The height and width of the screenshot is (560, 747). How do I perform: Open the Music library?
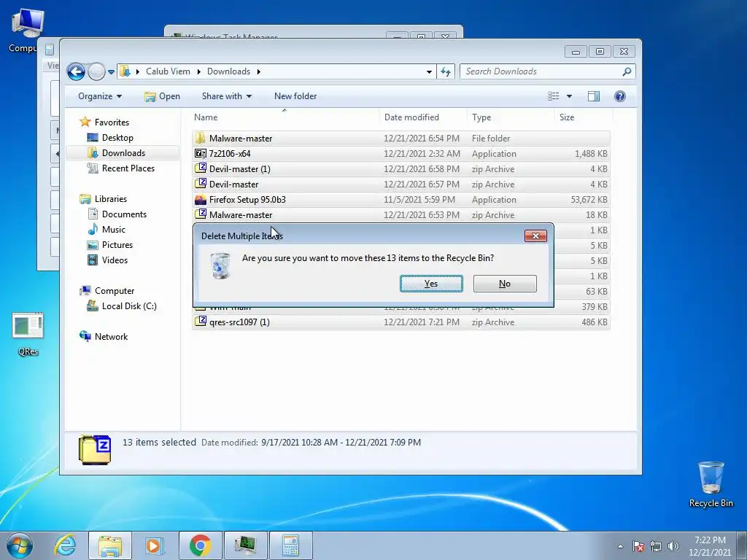[113, 230]
